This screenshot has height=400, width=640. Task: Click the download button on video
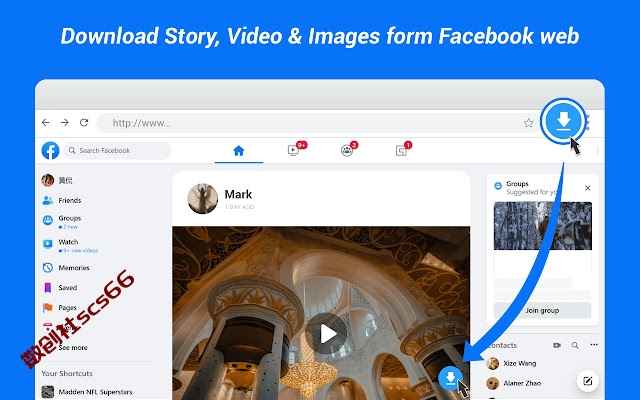point(451,378)
